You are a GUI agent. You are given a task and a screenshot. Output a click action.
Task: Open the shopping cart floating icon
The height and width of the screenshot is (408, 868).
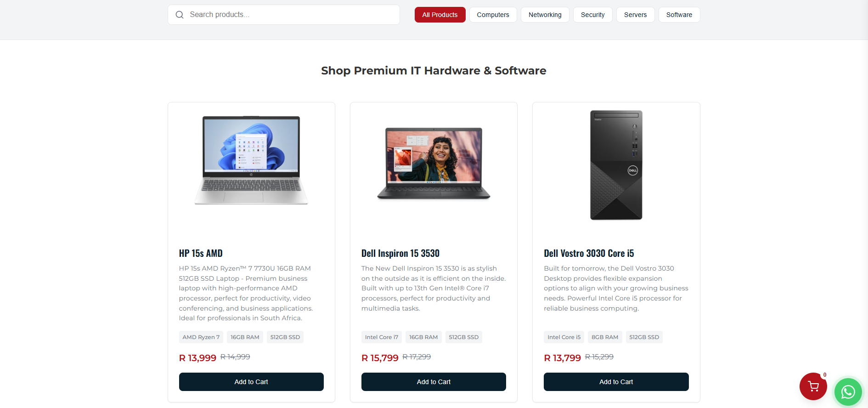pos(813,386)
